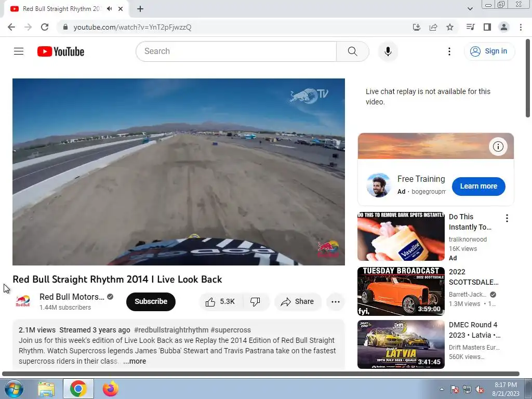Click Chrome icon in taskbar

(78, 389)
